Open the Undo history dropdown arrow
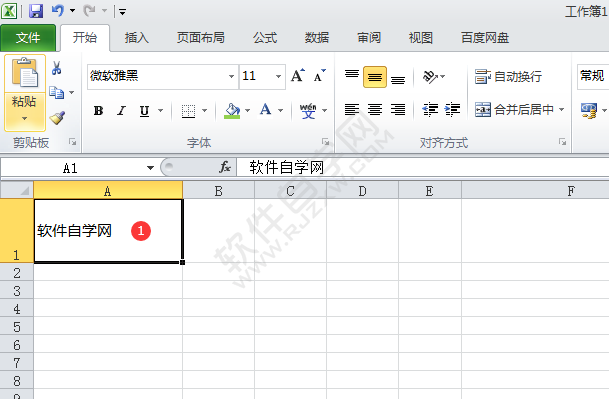 [x=73, y=10]
